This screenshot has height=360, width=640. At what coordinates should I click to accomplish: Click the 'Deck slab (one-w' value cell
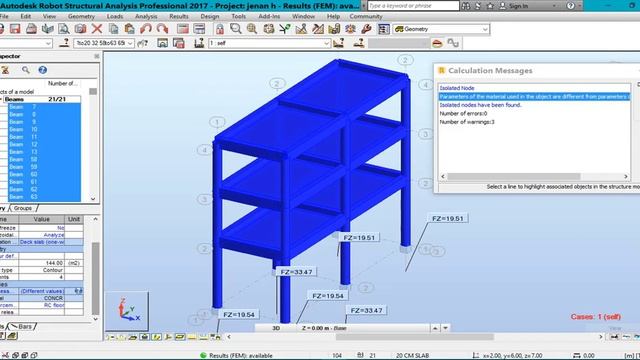click(41, 242)
